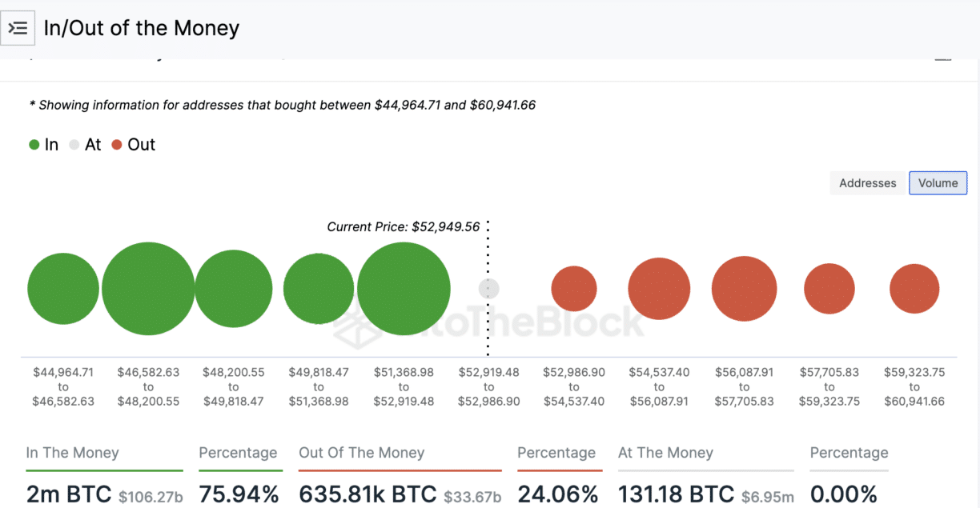This screenshot has height=508, width=980.
Task: Select the Volume tab
Action: tap(938, 182)
